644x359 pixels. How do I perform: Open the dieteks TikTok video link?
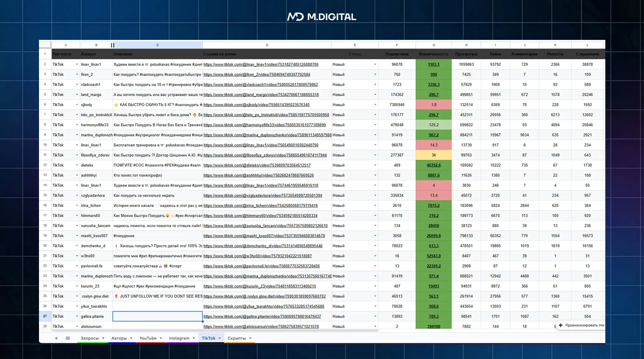coord(257,165)
